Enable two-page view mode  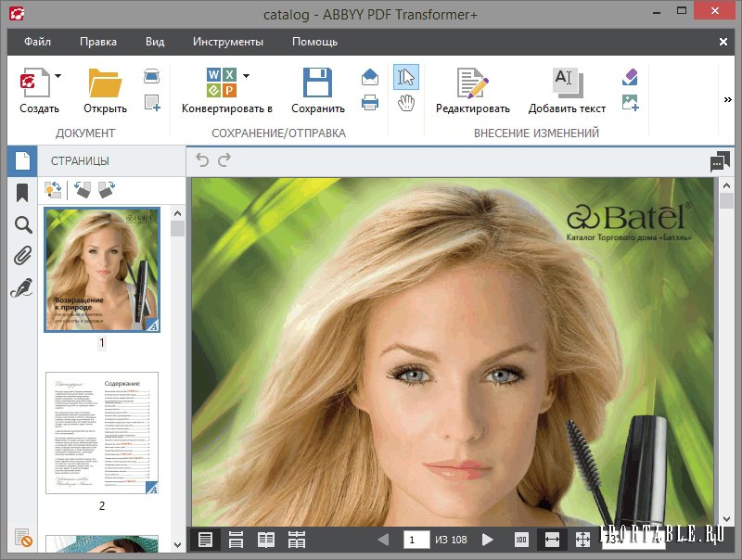point(266,540)
